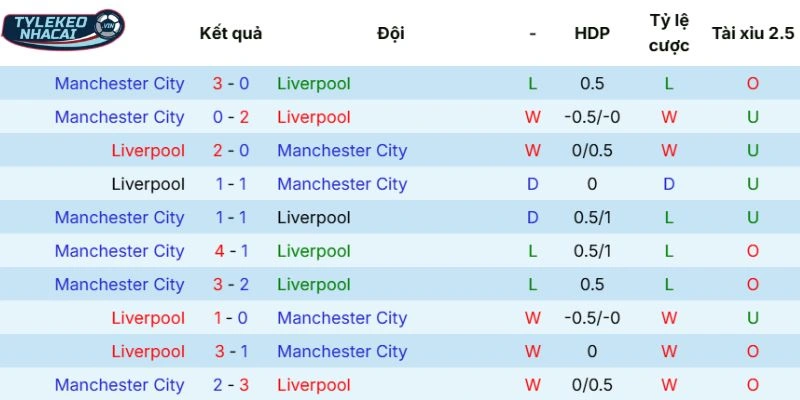The height and width of the screenshot is (400, 800).
Task: Click the Tài xỉu 2.5 header
Action: click(753, 33)
